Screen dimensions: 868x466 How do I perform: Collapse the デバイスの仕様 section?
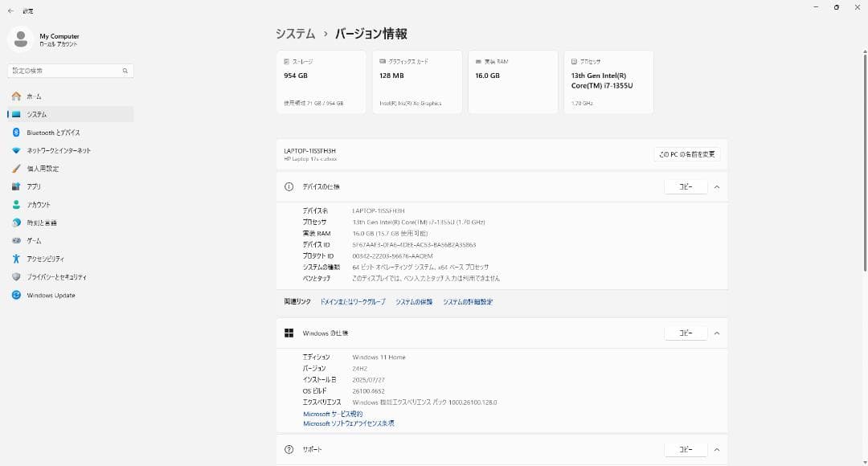(717, 186)
